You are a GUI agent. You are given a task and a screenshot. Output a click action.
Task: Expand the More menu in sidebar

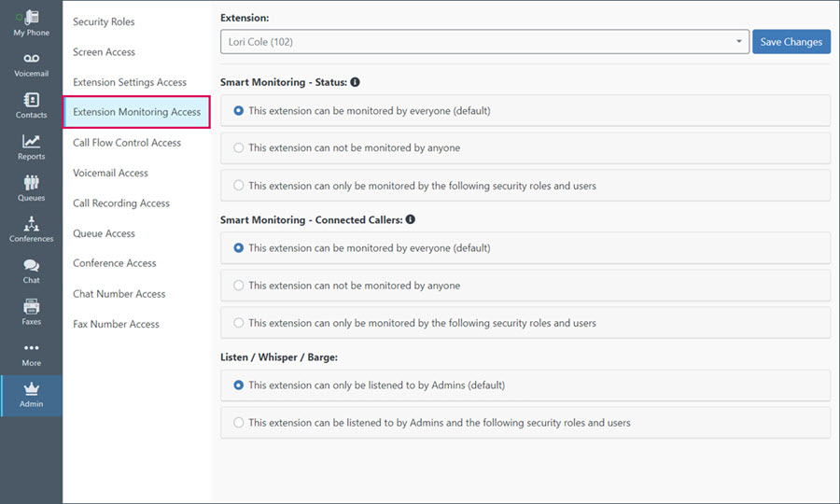click(x=31, y=355)
